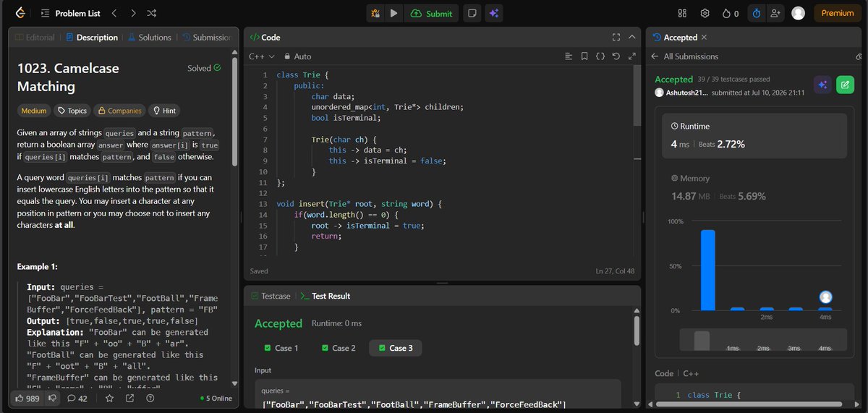Open the layout grid icon

[682, 13]
